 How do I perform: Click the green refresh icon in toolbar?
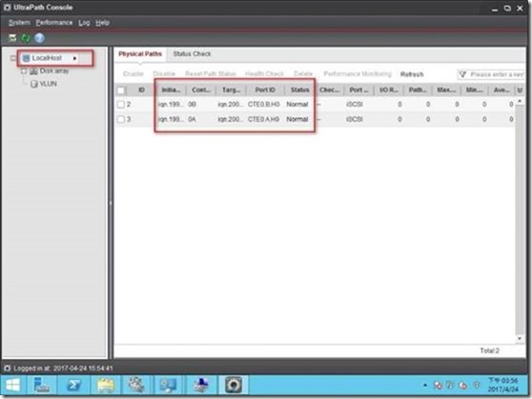click(x=26, y=38)
